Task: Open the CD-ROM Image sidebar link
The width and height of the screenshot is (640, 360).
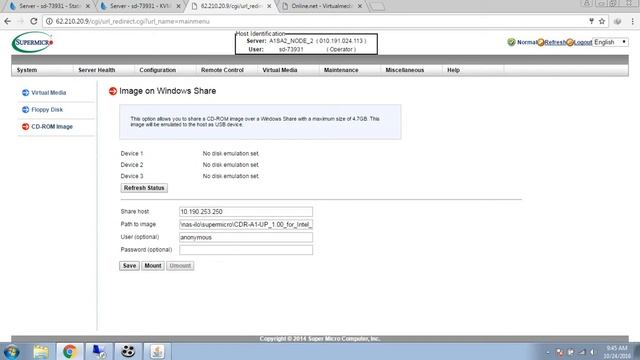Action: click(52, 127)
